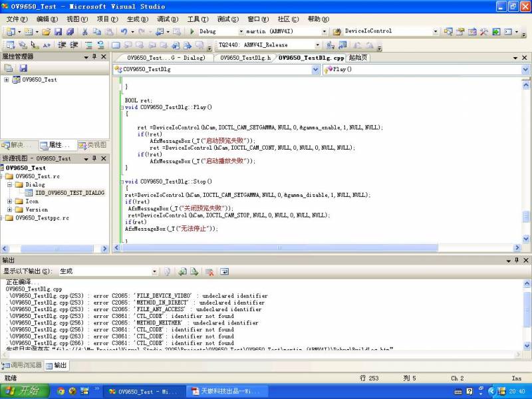Viewport: 532px width, 399px height.
Task: Click the code editor horizontal scrollbar
Action: pyautogui.click(x=279, y=248)
